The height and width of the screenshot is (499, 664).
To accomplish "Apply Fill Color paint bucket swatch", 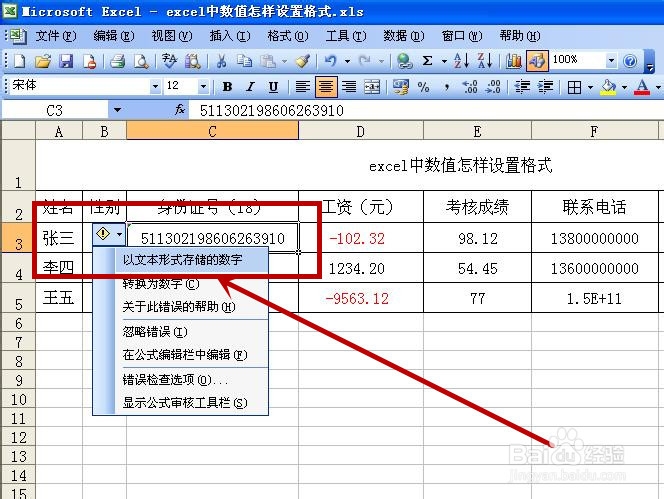I will pyautogui.click(x=609, y=87).
